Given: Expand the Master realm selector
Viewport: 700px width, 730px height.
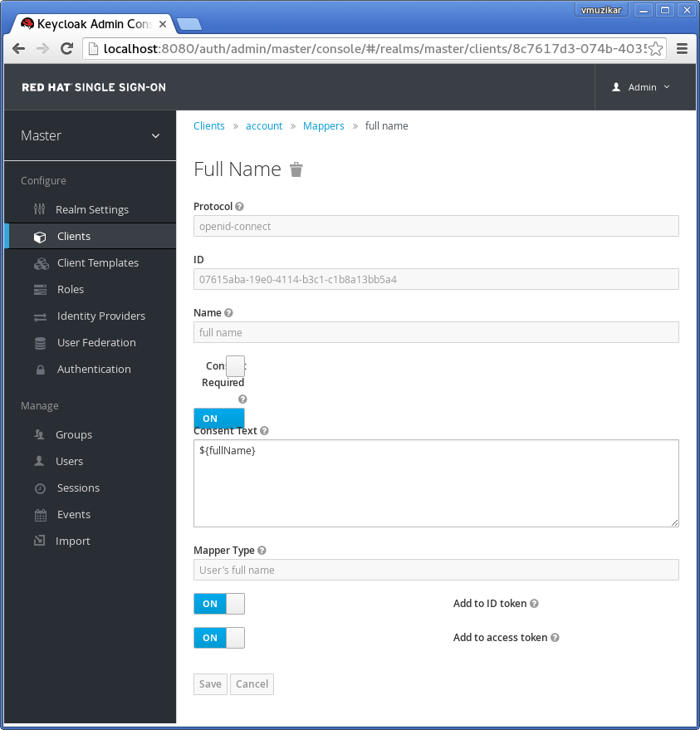Looking at the screenshot, I should tap(91, 135).
